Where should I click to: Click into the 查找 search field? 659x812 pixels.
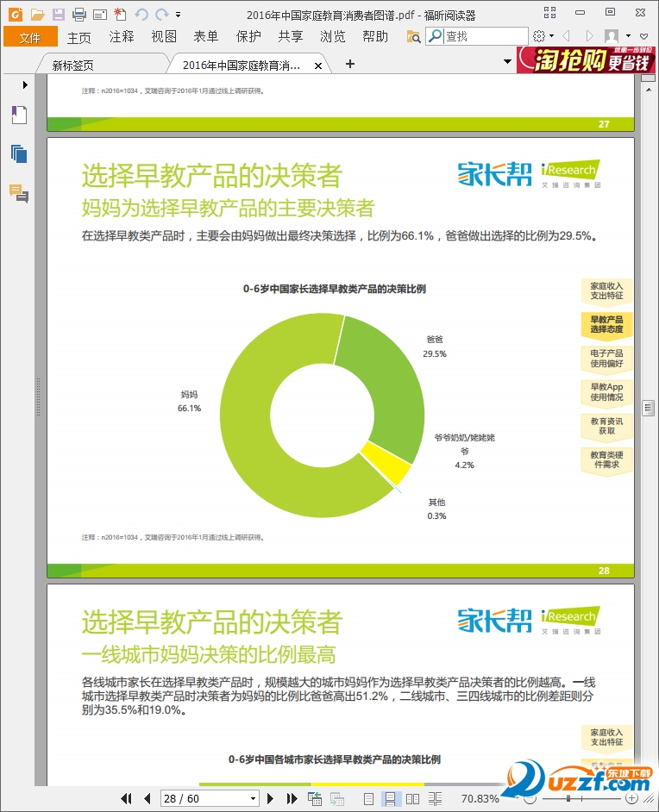(x=486, y=36)
